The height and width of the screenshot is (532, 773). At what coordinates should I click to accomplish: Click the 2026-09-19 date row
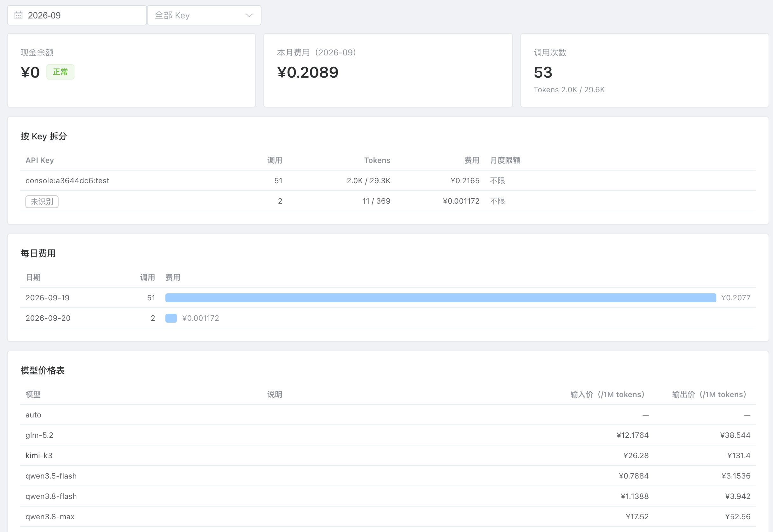click(x=388, y=298)
